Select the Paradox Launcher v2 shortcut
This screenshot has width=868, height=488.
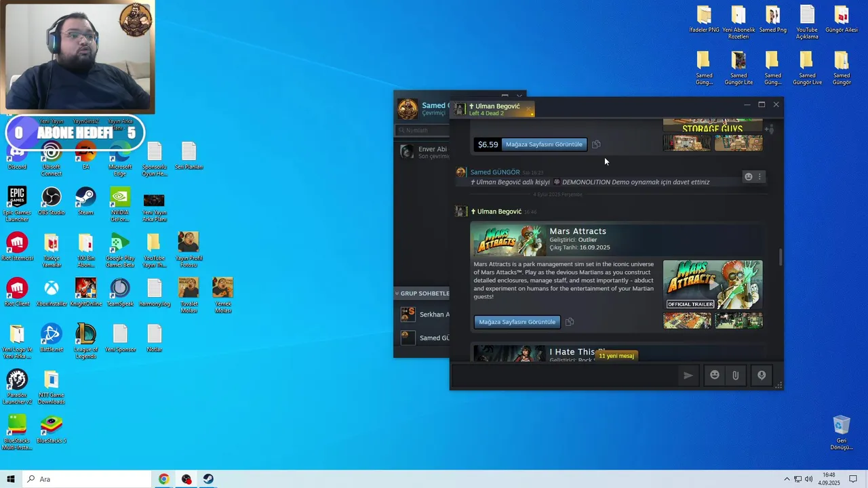click(17, 387)
